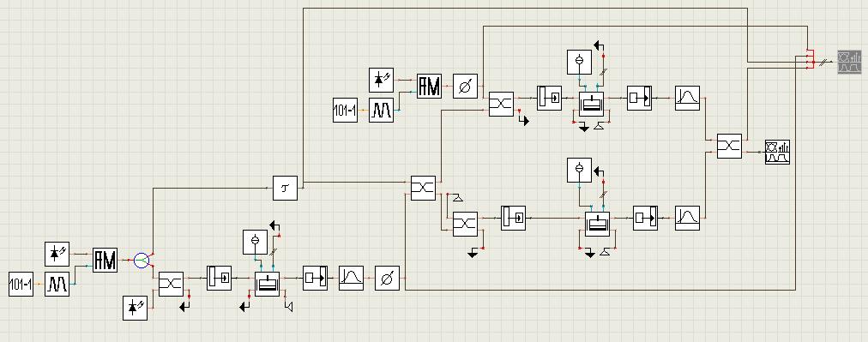Image resolution: width=868 pixels, height=342 pixels.
Task: Select the delay block marked with τ
Action: pyautogui.click(x=285, y=189)
